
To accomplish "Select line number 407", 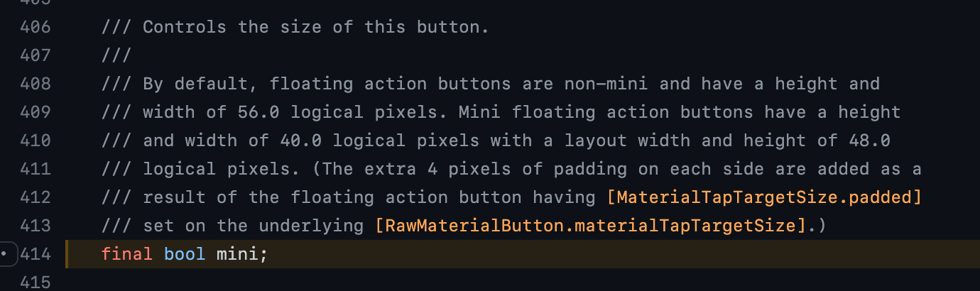I will 36,55.
